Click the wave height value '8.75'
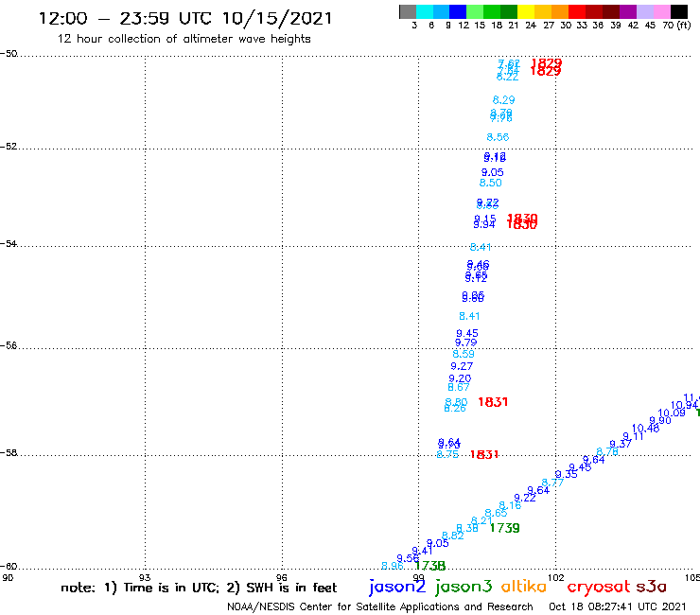The width and height of the screenshot is (700, 615). pyautogui.click(x=447, y=454)
